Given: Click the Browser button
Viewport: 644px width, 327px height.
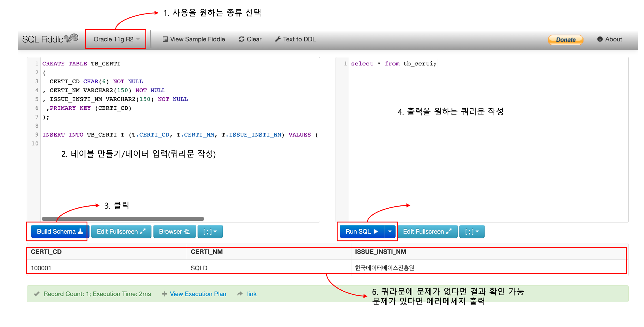Looking at the screenshot, I should (174, 231).
